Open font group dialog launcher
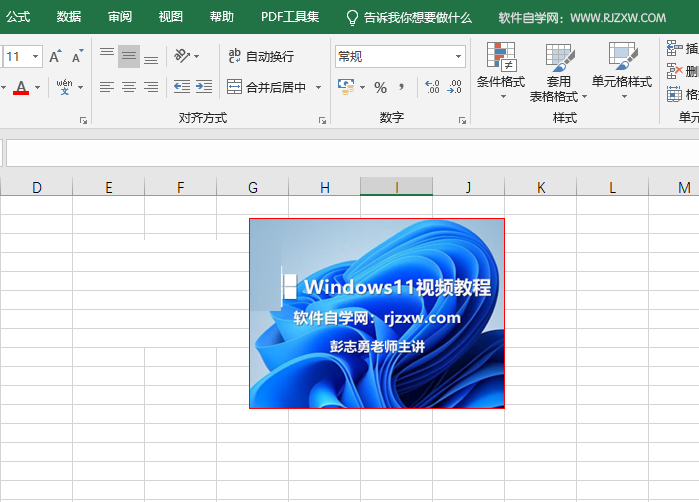This screenshot has height=502, width=699. coord(83,120)
